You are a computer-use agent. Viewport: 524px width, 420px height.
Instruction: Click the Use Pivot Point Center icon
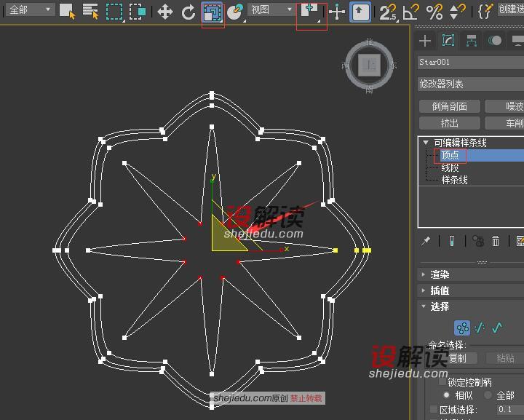311,12
